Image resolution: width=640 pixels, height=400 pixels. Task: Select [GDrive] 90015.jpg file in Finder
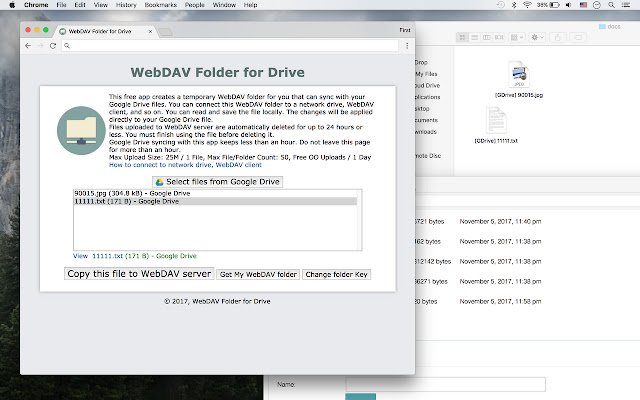tap(519, 80)
